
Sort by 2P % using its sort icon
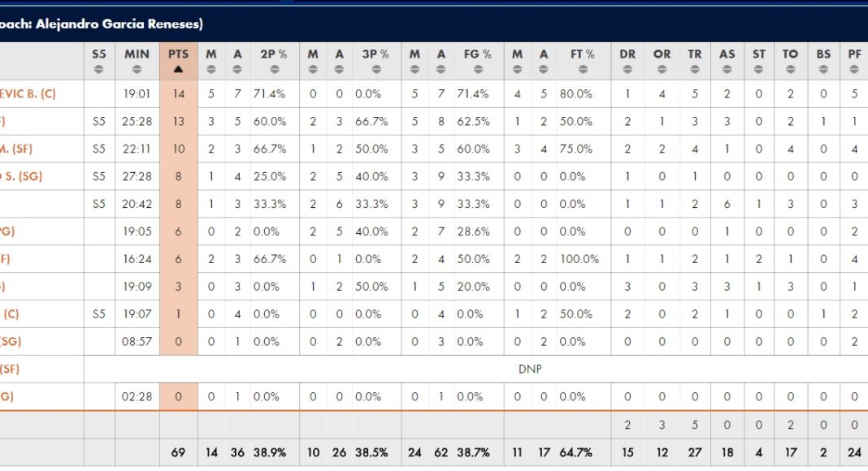tap(273, 69)
